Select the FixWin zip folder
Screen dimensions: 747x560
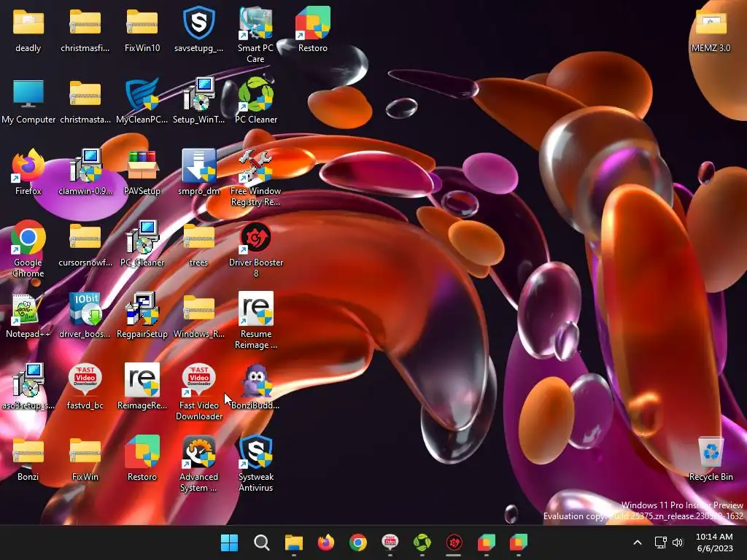pos(85,451)
